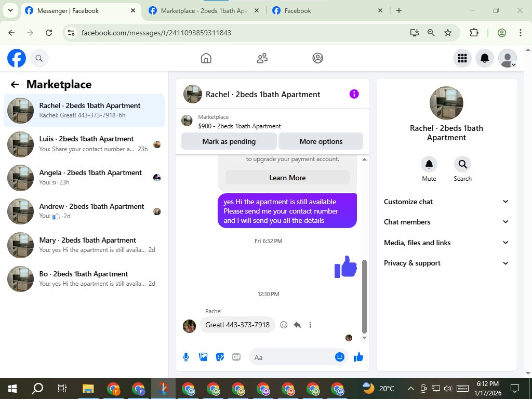532x399 pixels.
Task: Record a voice clip with the microphone icon
Action: click(186, 357)
